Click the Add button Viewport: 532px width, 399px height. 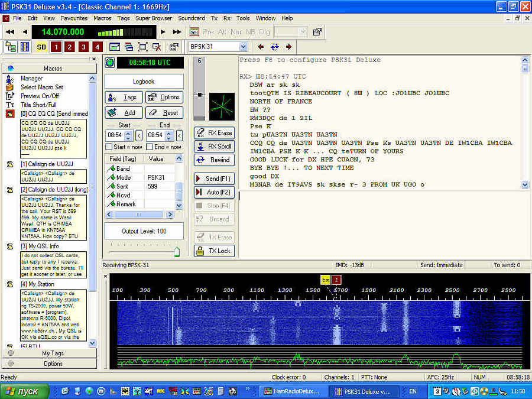click(x=124, y=113)
